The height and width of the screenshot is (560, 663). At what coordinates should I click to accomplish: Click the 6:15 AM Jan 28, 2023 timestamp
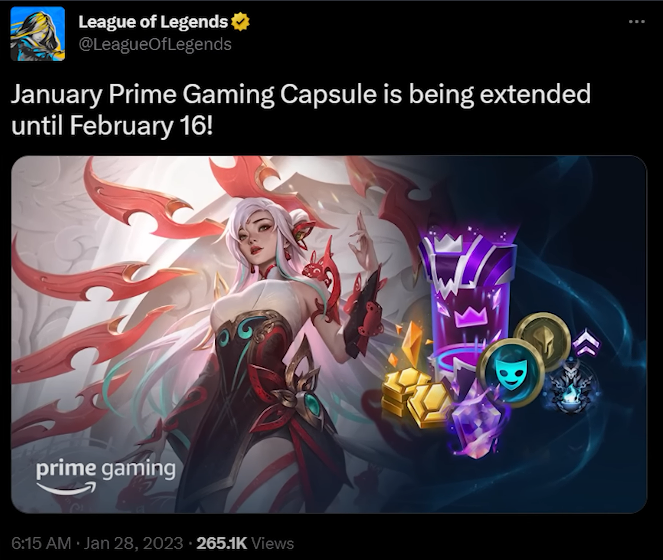click(x=97, y=543)
